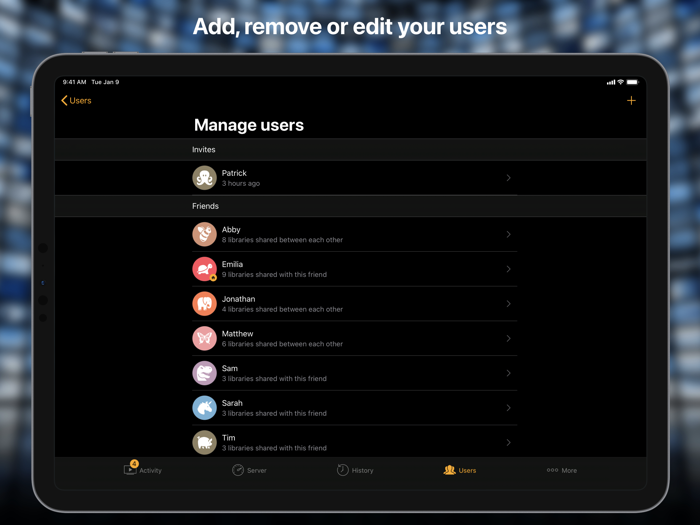Screen dimensions: 700x525
Task: Select the name Patrick in Invites
Action: click(234, 173)
